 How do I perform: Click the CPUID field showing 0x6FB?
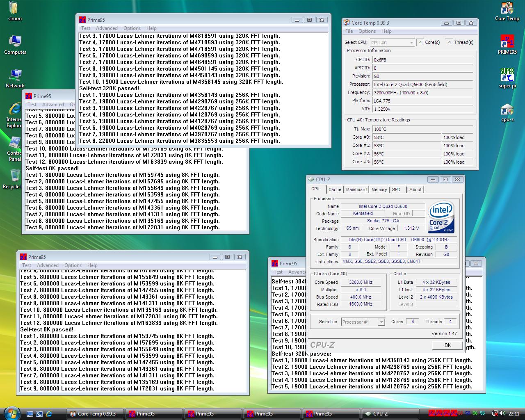pos(422,60)
